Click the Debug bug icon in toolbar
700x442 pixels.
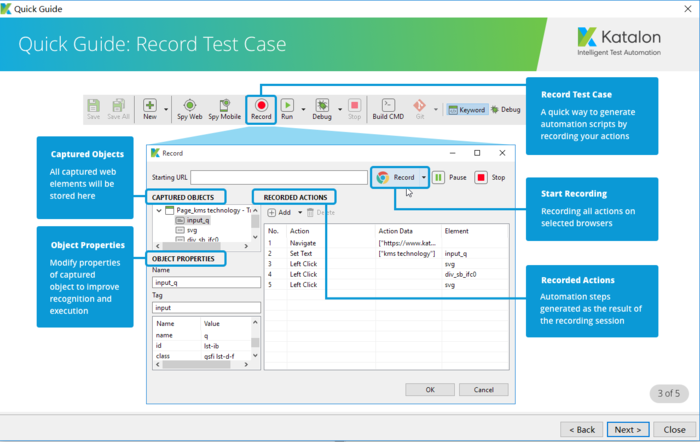click(322, 105)
